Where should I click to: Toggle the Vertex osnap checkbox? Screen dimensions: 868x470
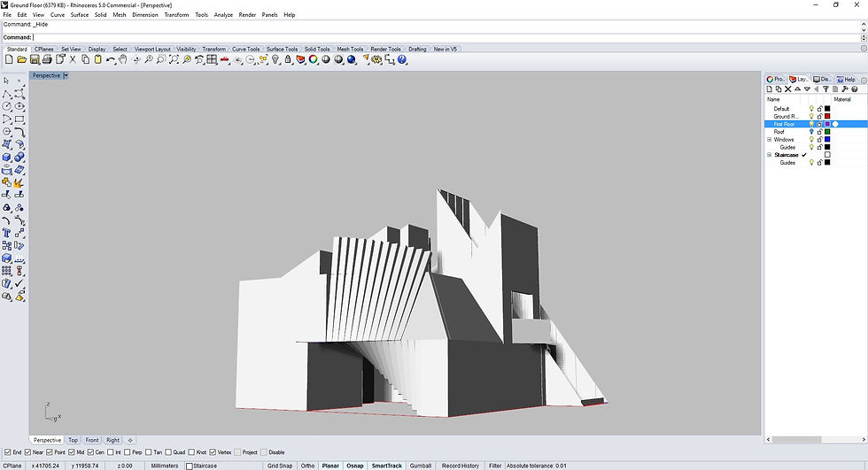[x=213, y=452]
